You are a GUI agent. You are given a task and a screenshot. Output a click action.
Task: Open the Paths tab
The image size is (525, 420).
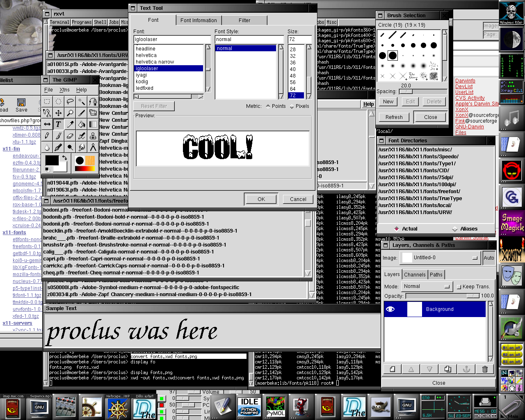pyautogui.click(x=436, y=275)
